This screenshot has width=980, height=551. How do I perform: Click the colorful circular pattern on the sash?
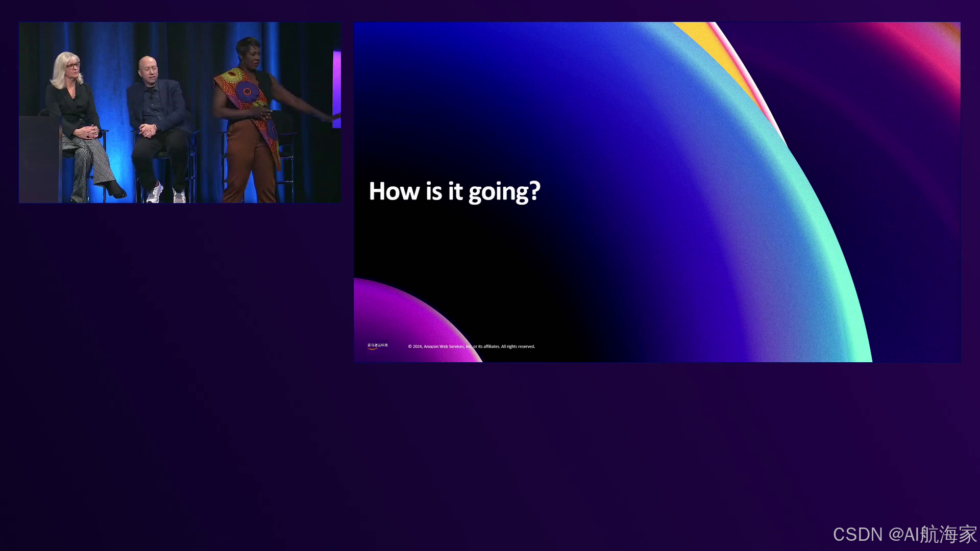click(x=247, y=91)
